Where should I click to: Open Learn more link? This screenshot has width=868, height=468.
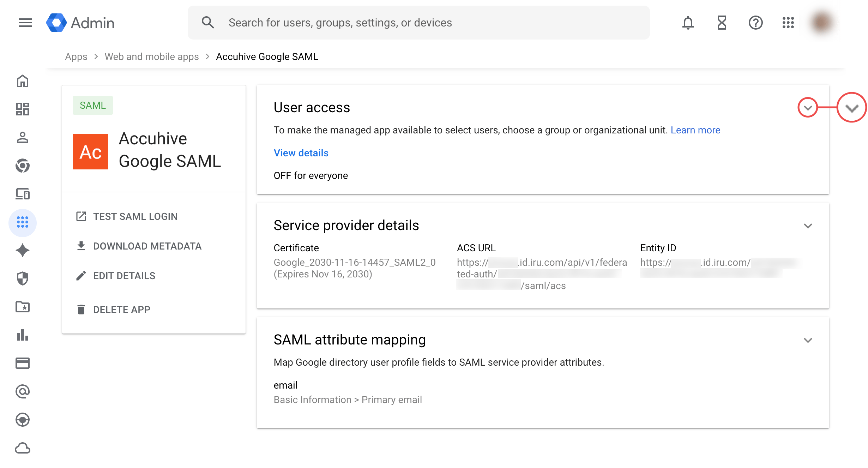(695, 130)
